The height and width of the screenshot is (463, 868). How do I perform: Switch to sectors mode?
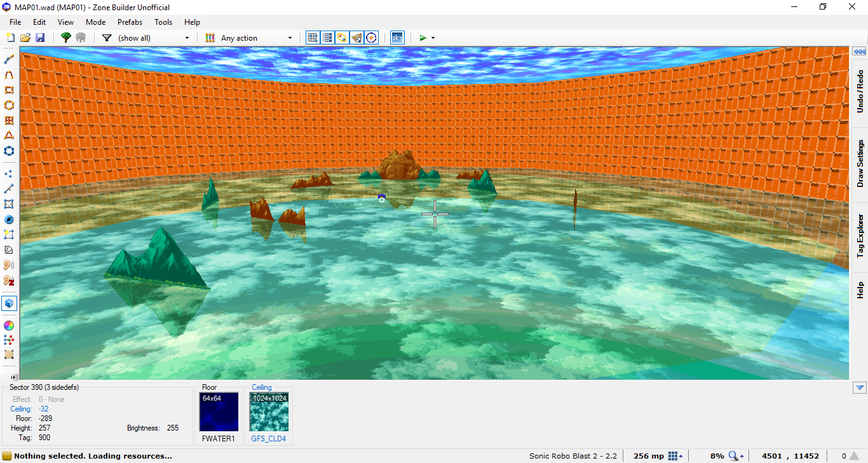9,204
